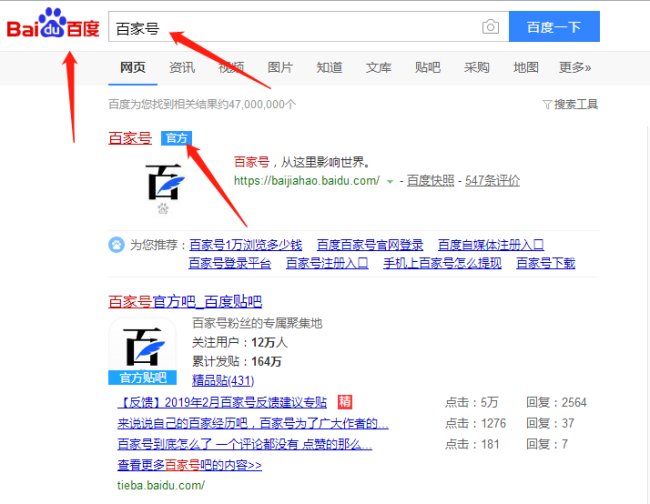Click the 百度一下 search button
650x504 pixels.
[554, 27]
